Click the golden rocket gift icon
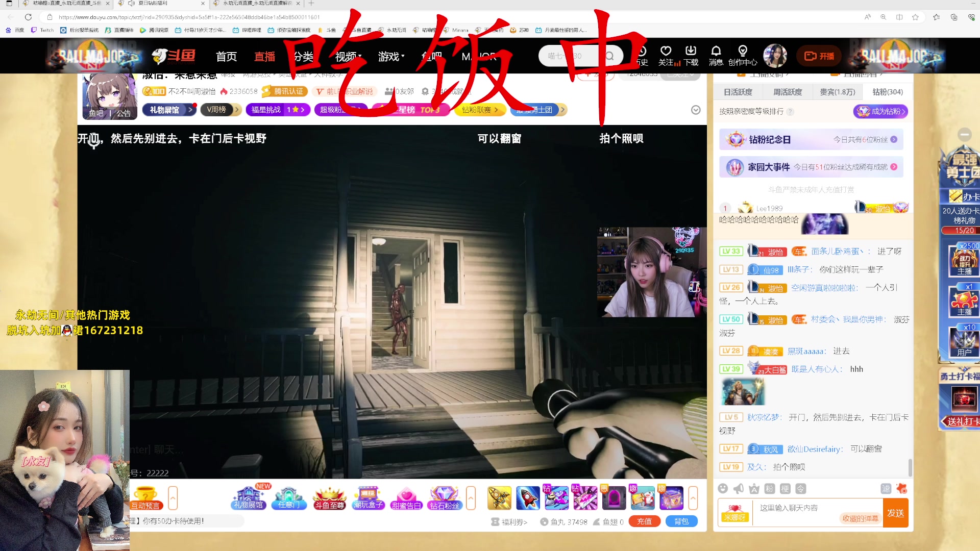980x551 pixels. click(x=499, y=497)
